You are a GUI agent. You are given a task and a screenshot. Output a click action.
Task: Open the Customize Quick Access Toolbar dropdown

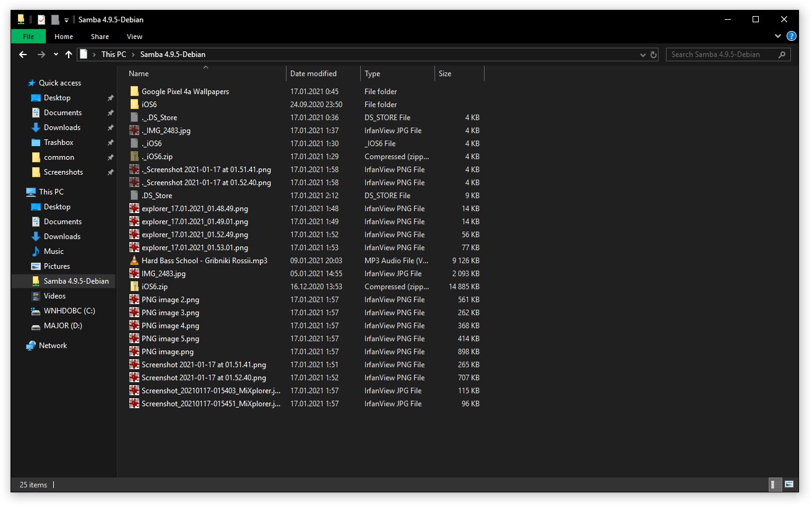[x=66, y=20]
